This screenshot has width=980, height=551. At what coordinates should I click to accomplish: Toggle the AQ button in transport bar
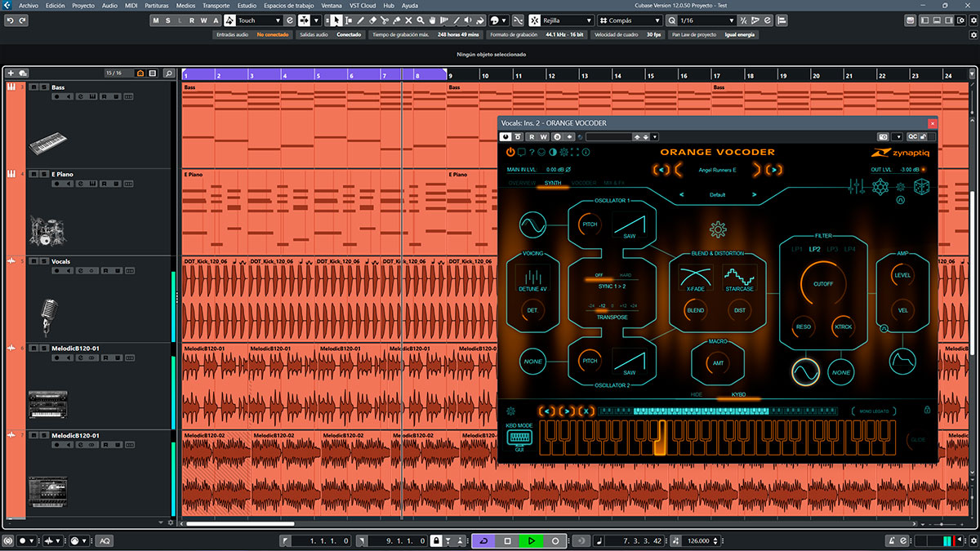(105, 540)
